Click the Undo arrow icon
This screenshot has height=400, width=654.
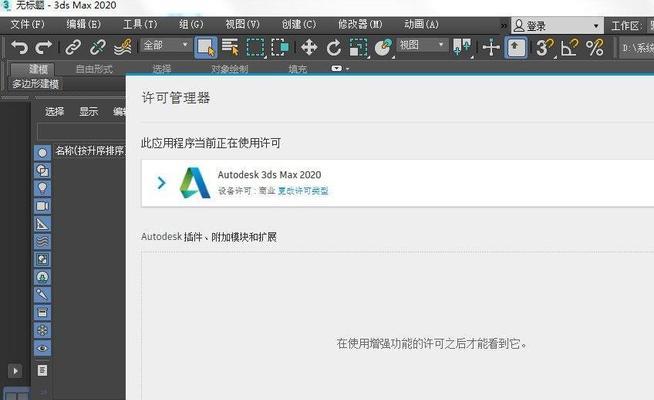tap(19, 47)
